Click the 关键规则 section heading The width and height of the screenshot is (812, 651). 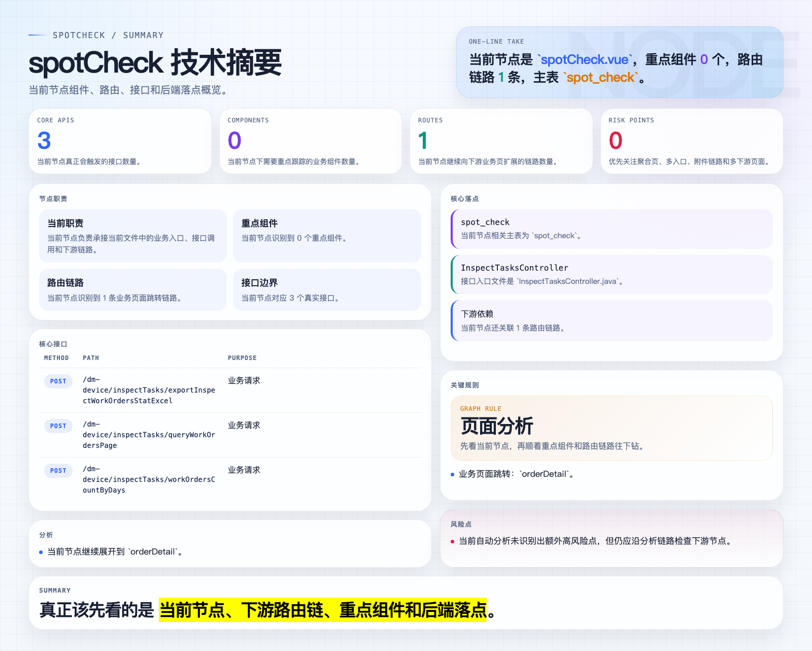click(x=464, y=385)
